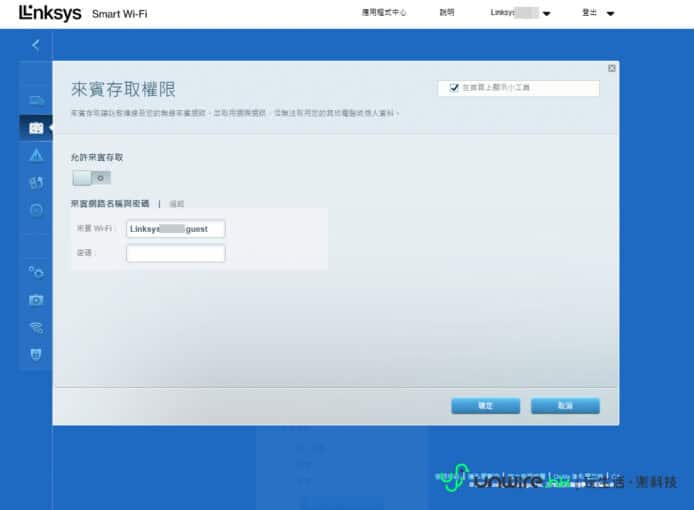Open 應用程式中心 in top menu

point(385,13)
